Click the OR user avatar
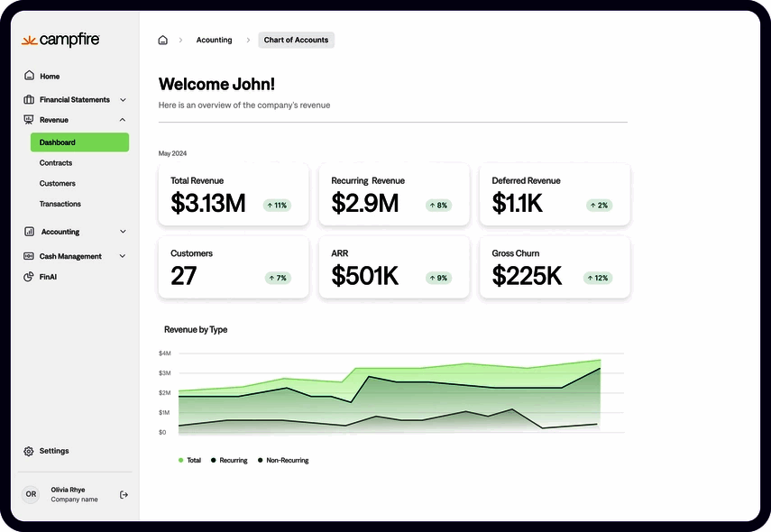Image resolution: width=771 pixels, height=532 pixels. (31, 494)
